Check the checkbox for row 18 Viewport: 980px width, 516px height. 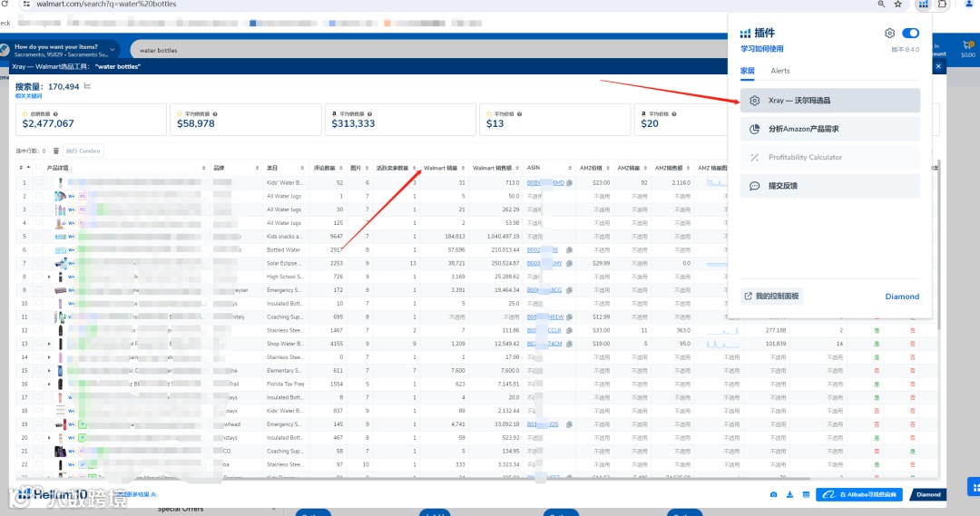[38, 411]
